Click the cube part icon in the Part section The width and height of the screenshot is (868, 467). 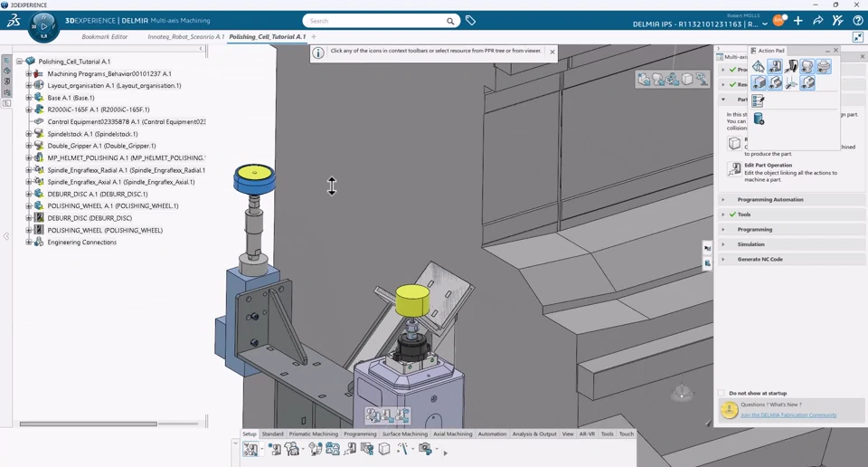734,144
